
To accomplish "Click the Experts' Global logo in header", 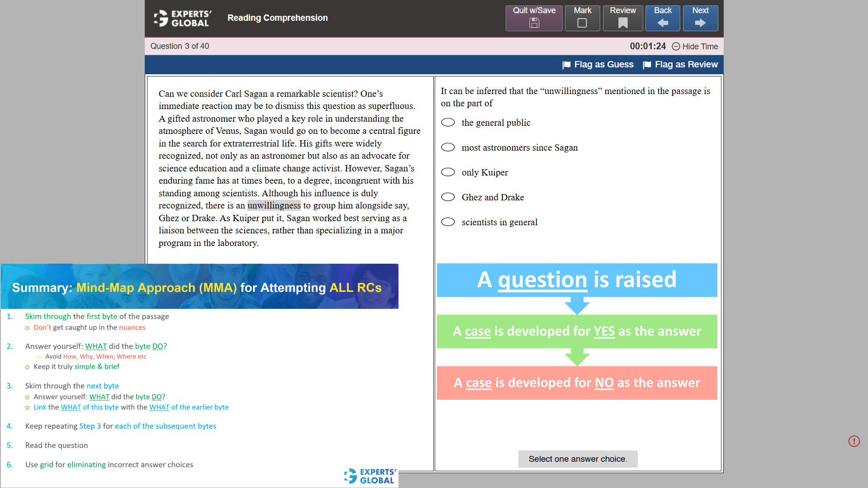I will pos(183,18).
